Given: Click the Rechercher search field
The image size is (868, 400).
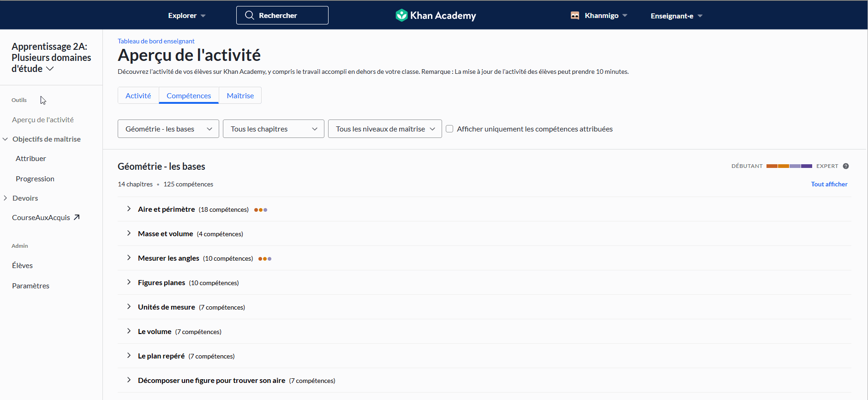Looking at the screenshot, I should click(x=282, y=15).
